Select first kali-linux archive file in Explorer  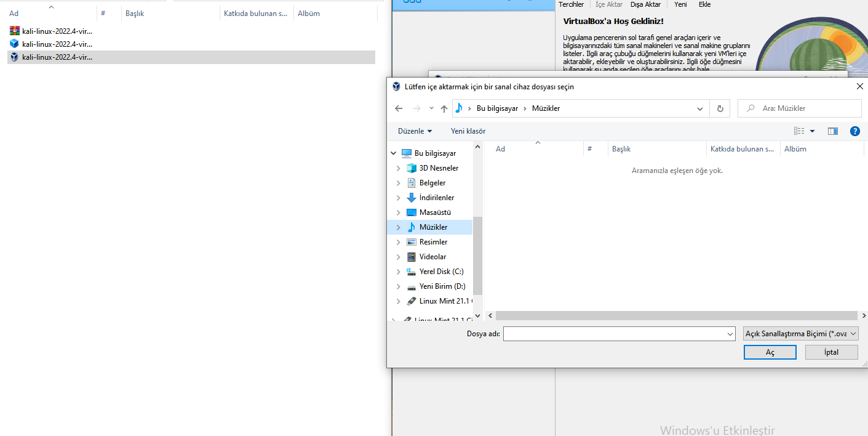pos(51,31)
